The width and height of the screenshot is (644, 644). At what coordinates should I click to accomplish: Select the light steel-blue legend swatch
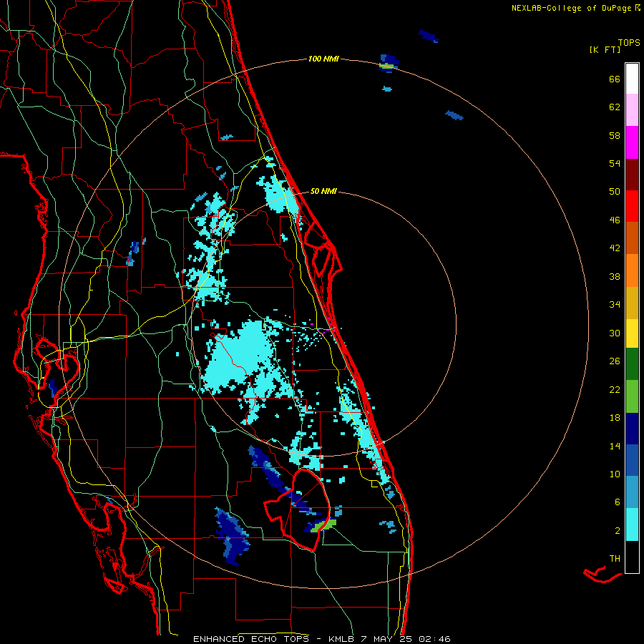tap(632, 492)
